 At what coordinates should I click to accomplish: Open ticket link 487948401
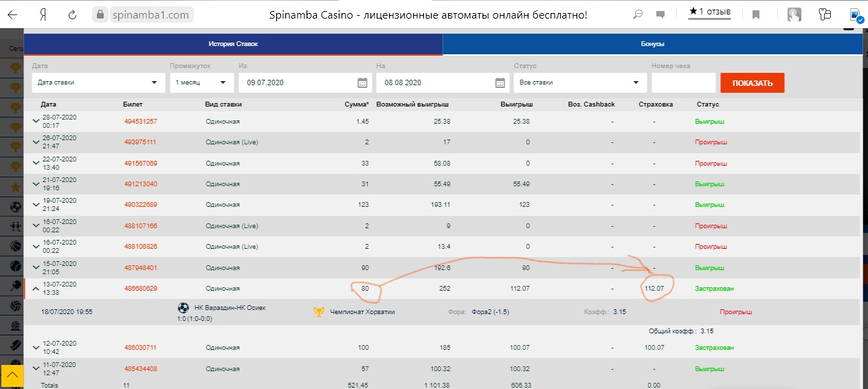(x=141, y=268)
